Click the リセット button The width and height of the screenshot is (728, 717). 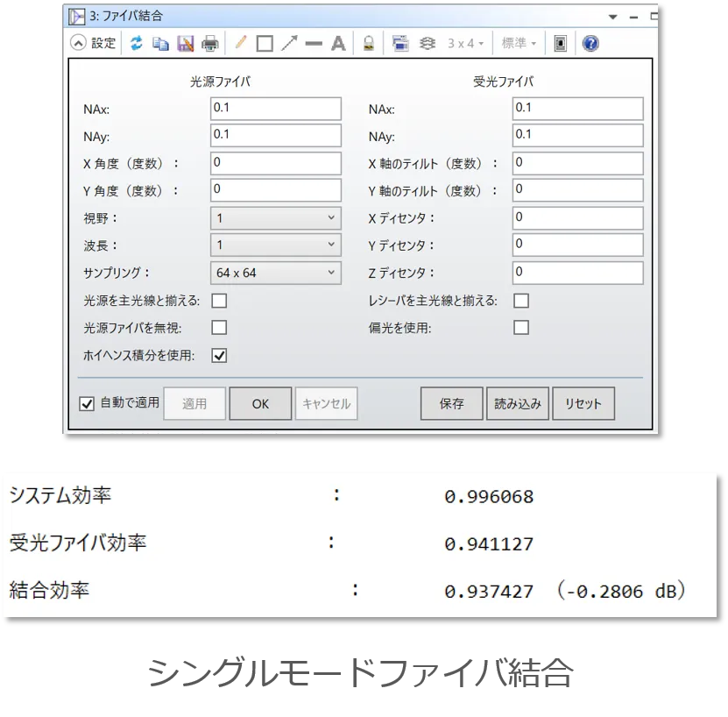point(583,403)
